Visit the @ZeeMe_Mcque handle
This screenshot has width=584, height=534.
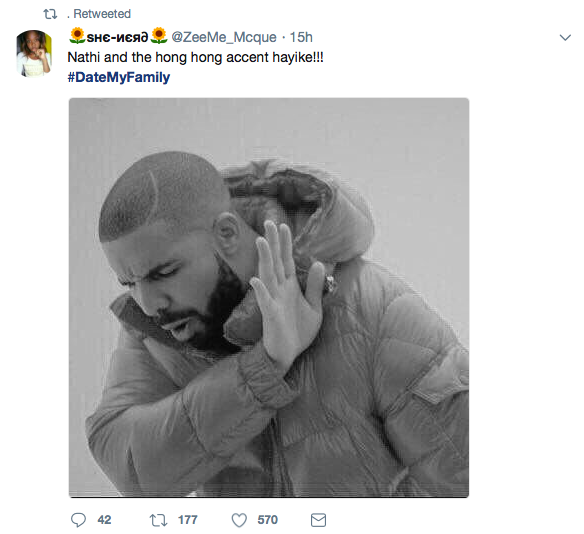point(224,37)
